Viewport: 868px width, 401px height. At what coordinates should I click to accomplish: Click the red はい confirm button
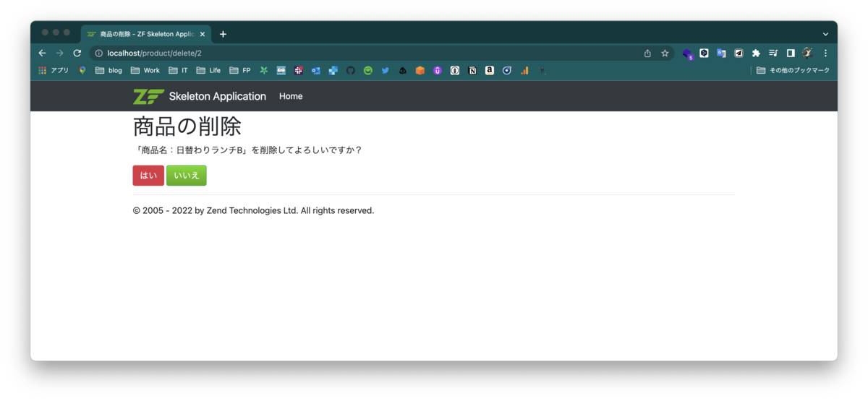(x=148, y=176)
